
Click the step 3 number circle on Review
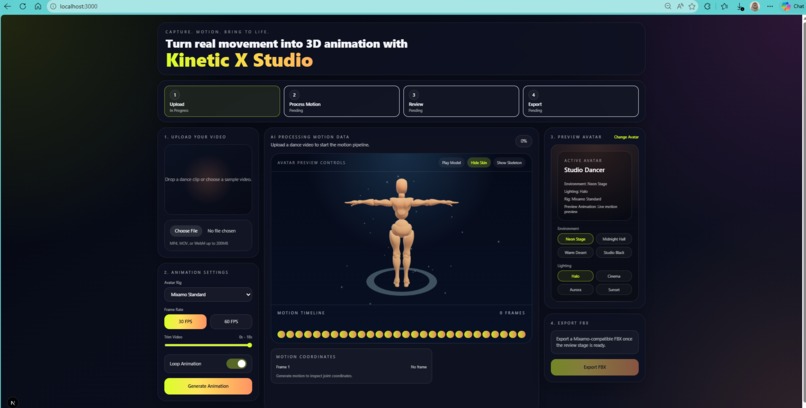414,95
